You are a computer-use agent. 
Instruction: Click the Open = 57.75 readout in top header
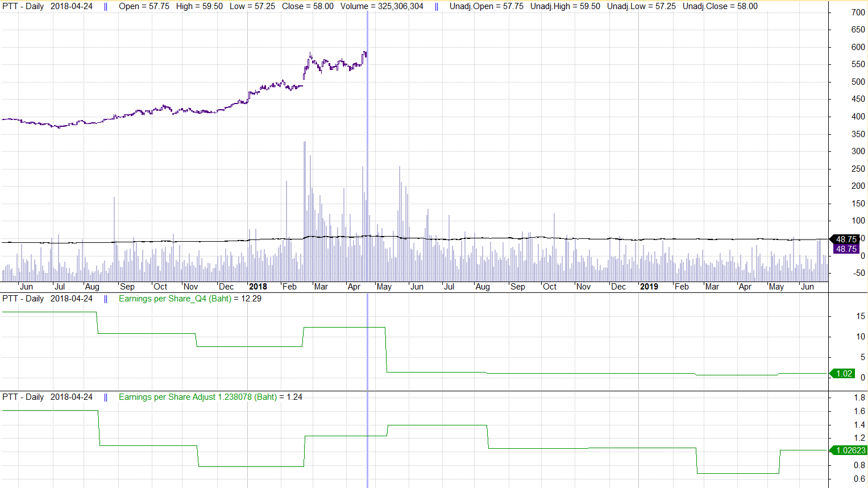(144, 6)
